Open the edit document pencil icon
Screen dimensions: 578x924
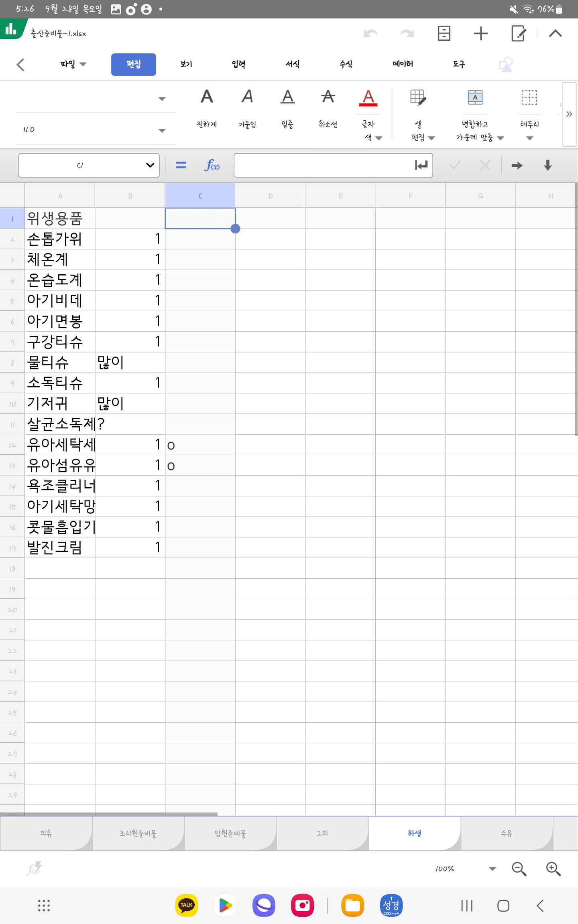tap(518, 33)
